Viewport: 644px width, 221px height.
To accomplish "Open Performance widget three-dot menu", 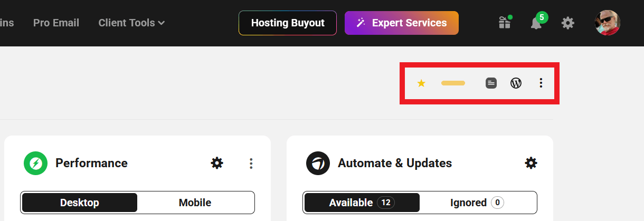I will click(251, 164).
